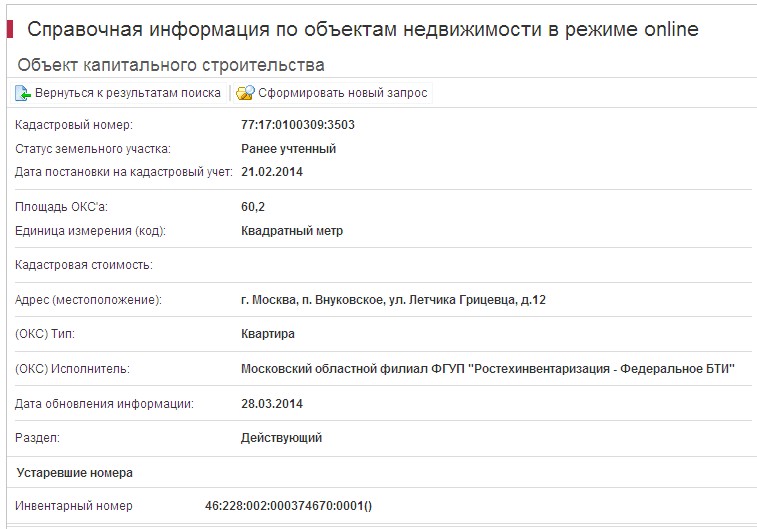Click the section value 'Действующий'

281,438
